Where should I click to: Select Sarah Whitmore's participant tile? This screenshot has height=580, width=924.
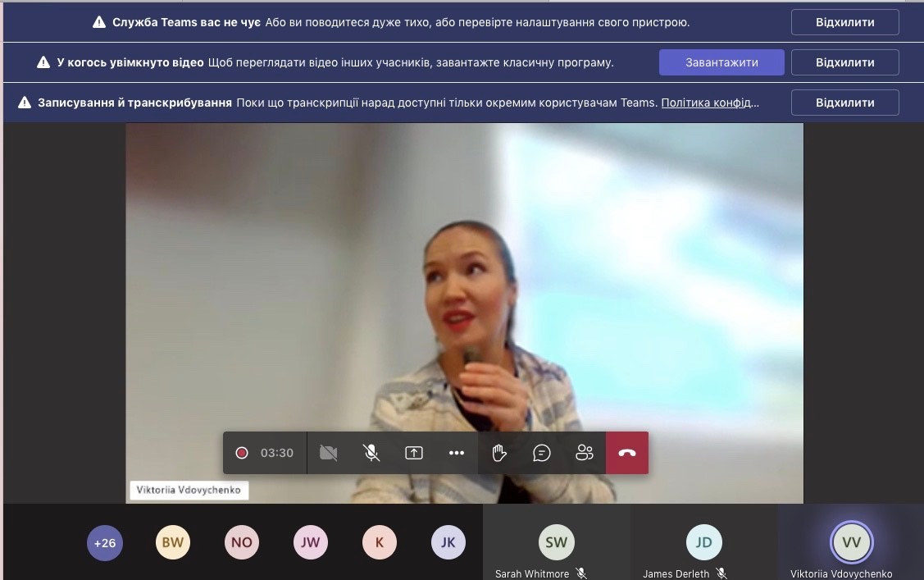pyautogui.click(x=556, y=543)
